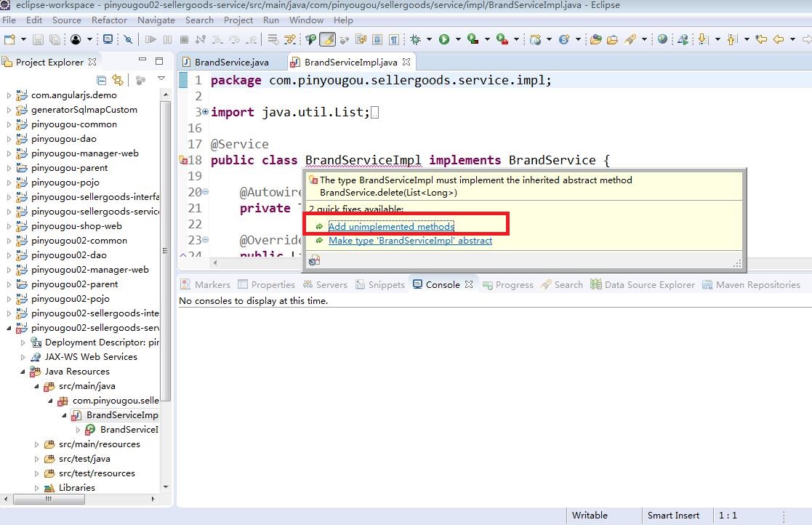The width and height of the screenshot is (812, 525).
Task: Toggle Mark Occurrences highlighter button
Action: click(x=327, y=39)
